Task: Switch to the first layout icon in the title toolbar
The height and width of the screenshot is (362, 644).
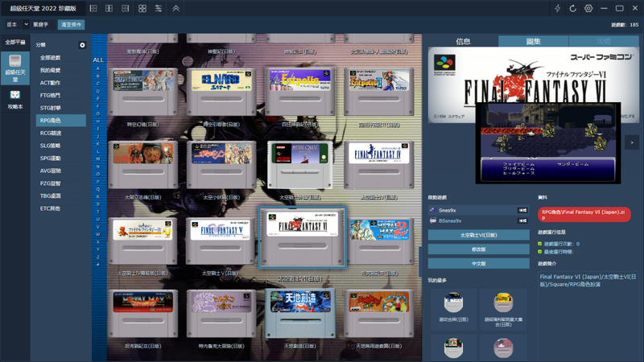Action: [x=93, y=8]
